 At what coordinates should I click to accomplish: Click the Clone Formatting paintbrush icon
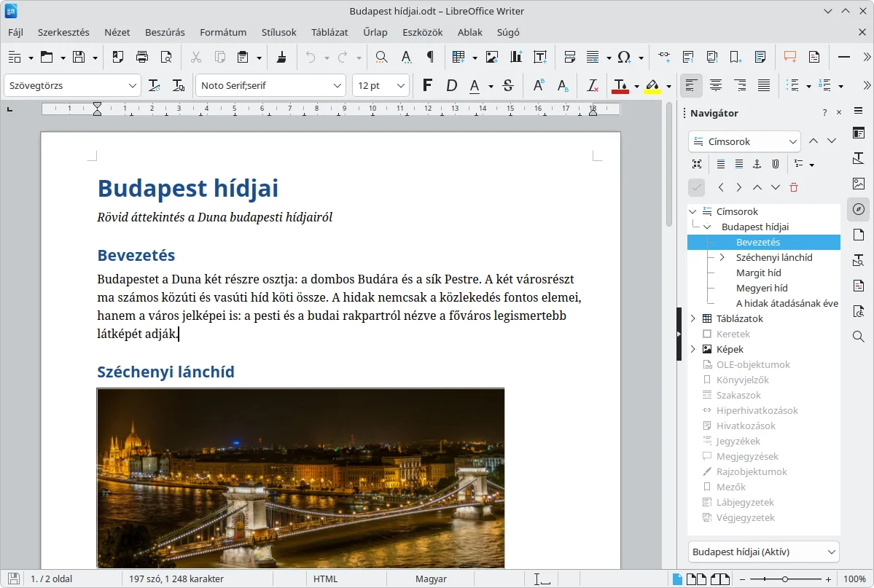click(x=281, y=56)
